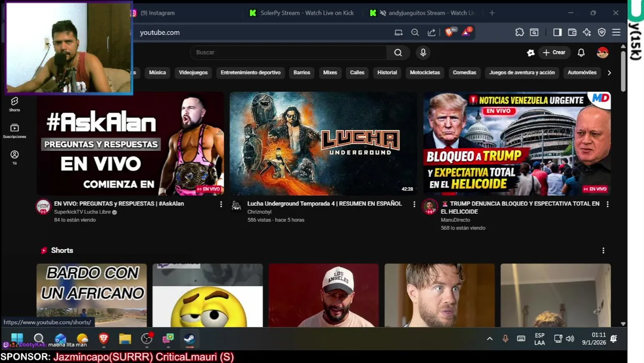644x363 pixels.
Task: Switch to the Instagram browser tab
Action: (158, 13)
